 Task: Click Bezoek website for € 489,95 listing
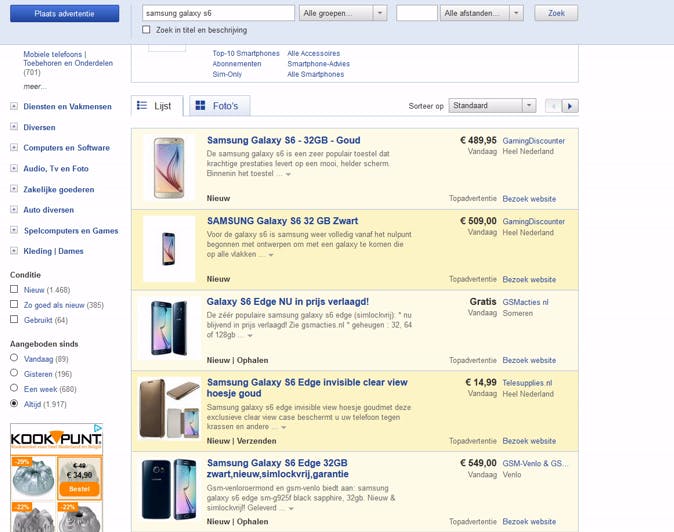pos(529,199)
